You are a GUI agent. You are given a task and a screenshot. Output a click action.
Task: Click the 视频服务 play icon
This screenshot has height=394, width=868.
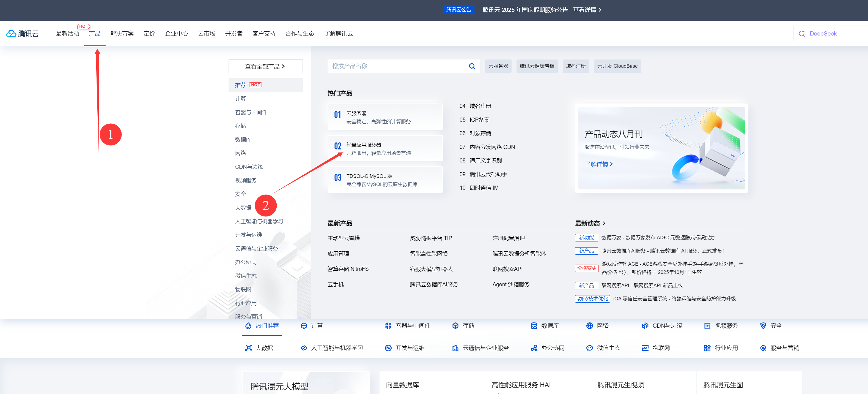tap(707, 325)
